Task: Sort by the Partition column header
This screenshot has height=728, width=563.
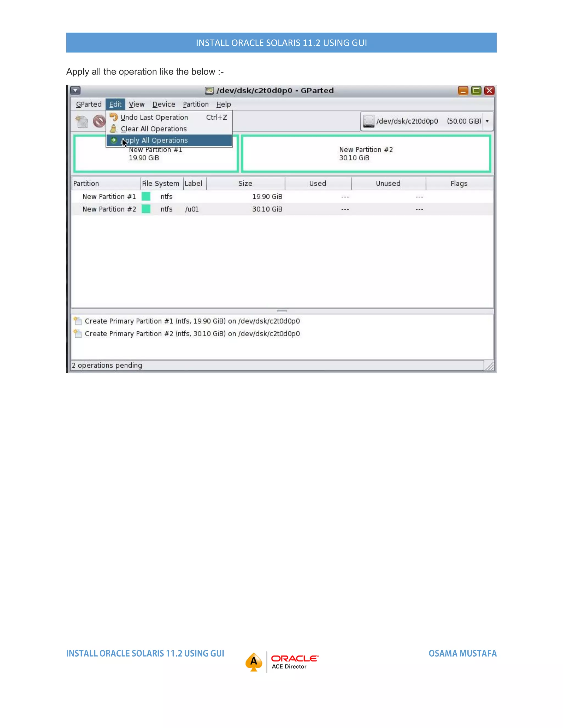Action: click(106, 183)
